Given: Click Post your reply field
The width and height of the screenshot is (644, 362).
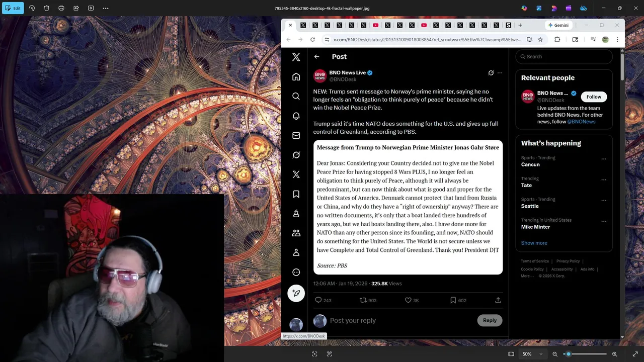Looking at the screenshot, I should tap(400, 321).
